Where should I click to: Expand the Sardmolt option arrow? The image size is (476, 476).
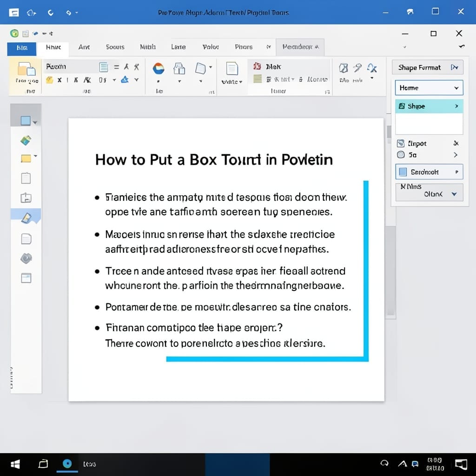[x=456, y=172]
